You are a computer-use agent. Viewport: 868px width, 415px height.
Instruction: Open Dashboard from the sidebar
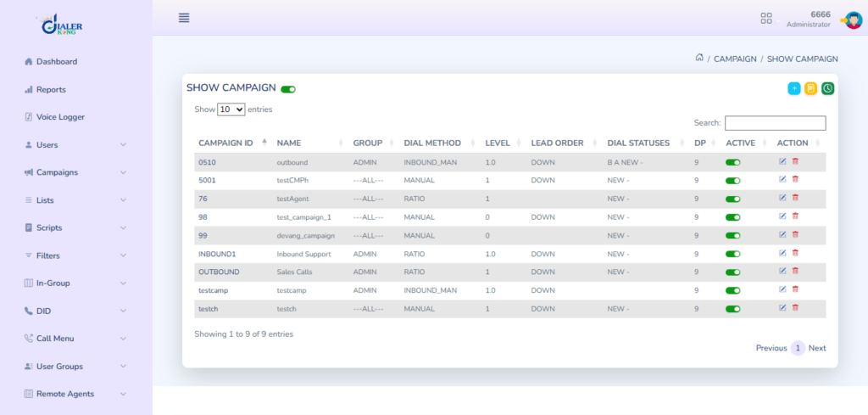coord(56,62)
